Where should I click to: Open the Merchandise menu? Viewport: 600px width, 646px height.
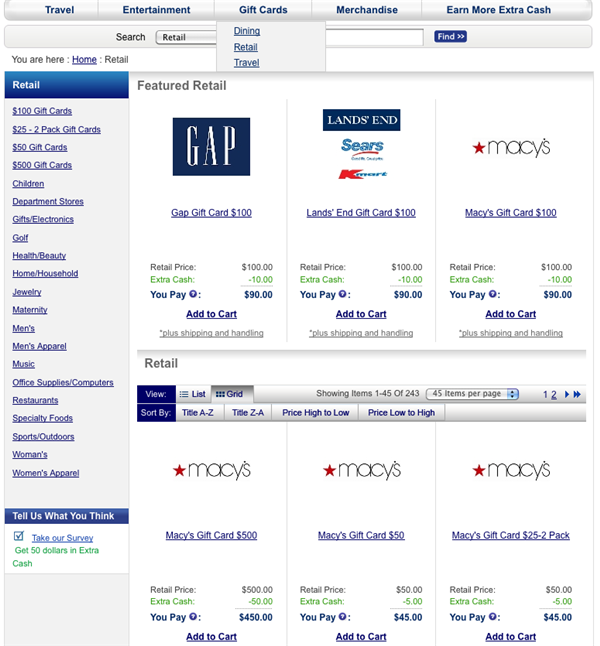coord(367,10)
